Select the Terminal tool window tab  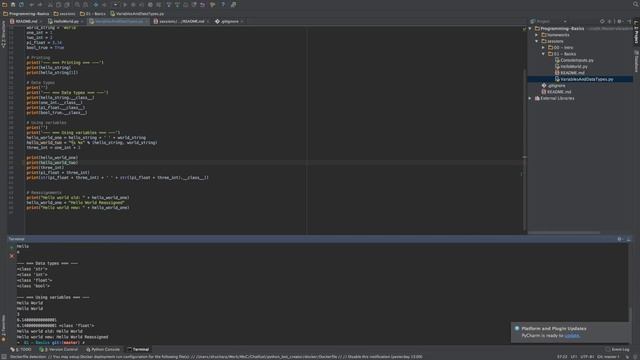138,349
